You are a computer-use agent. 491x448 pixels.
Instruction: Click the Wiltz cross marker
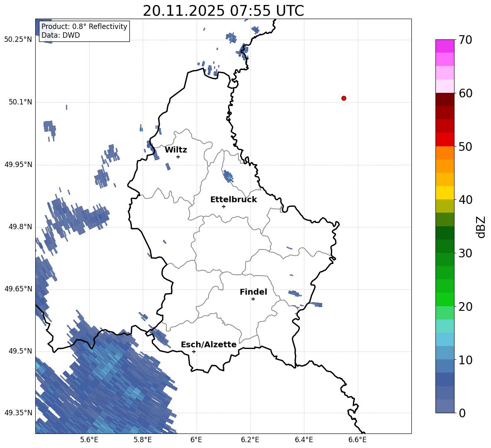pyautogui.click(x=178, y=157)
